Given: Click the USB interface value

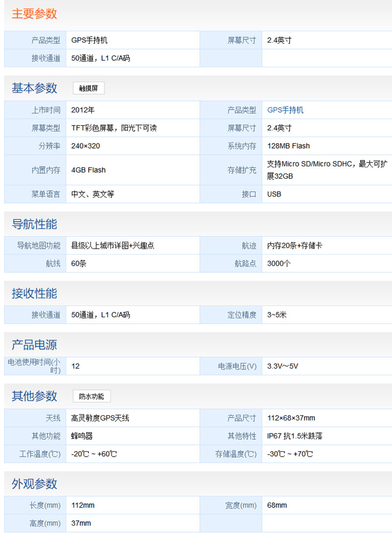Looking at the screenshot, I should [274, 194].
